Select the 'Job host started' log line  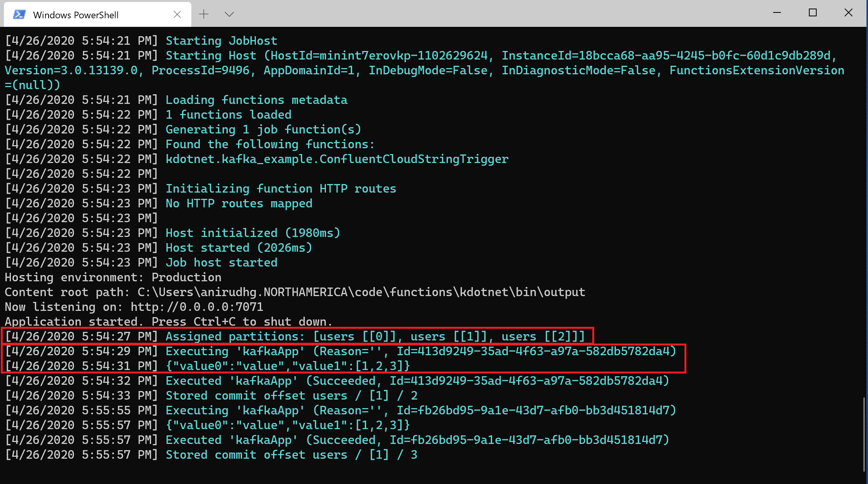click(222, 262)
